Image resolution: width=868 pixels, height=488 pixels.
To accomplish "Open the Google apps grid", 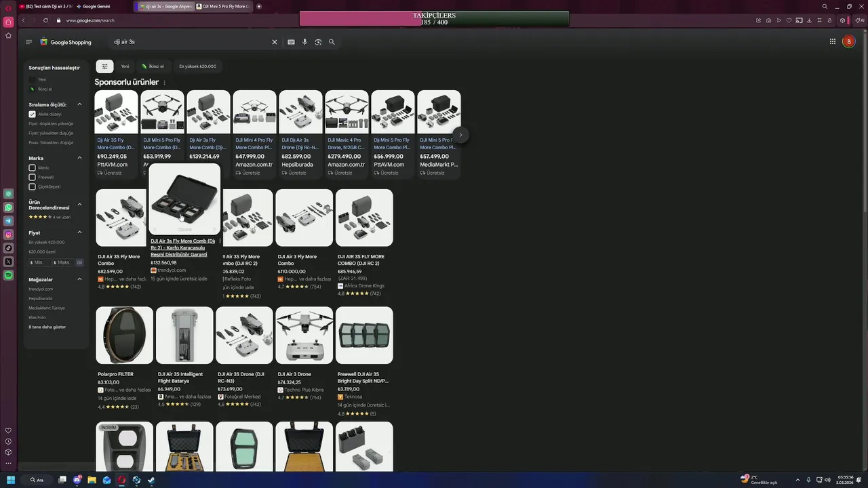I will click(x=832, y=41).
